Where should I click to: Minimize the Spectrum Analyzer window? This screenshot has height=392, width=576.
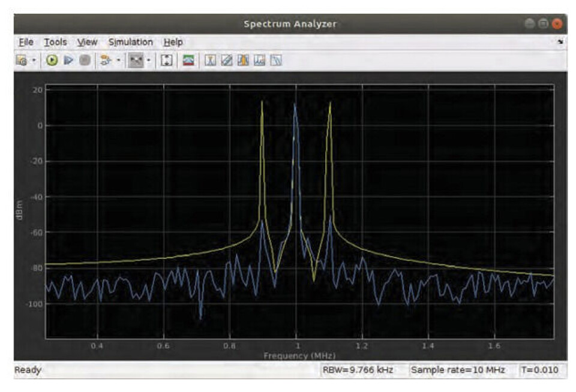pyautogui.click(x=529, y=24)
